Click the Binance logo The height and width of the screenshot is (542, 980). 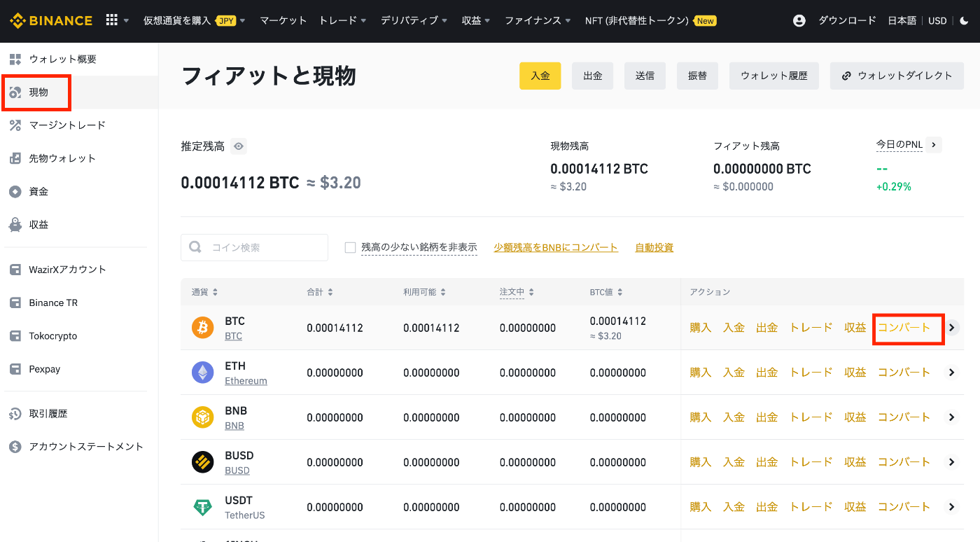point(51,20)
